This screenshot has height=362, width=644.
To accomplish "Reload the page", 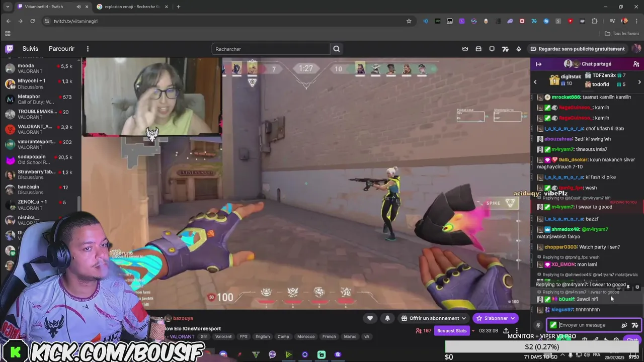I will [x=33, y=21].
